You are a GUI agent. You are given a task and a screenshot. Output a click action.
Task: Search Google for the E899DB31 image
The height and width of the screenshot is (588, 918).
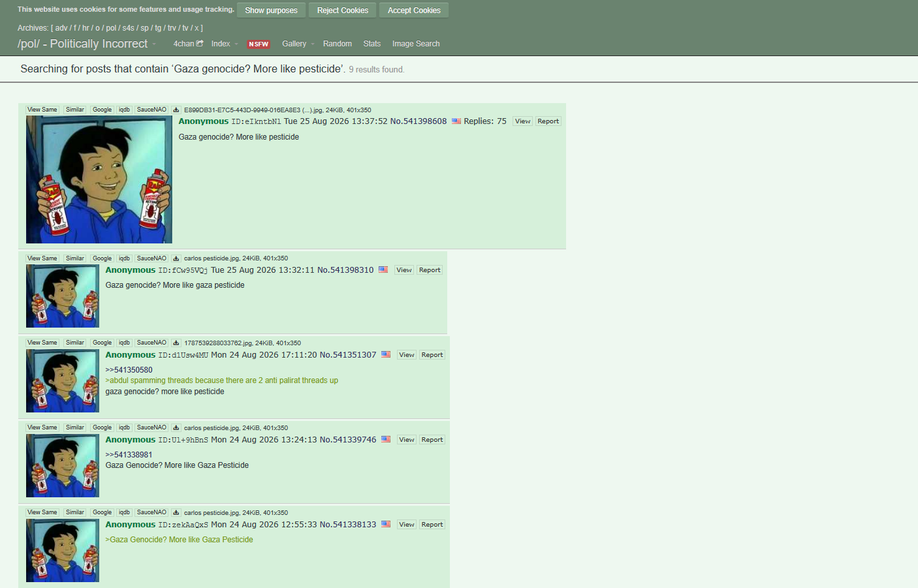102,110
